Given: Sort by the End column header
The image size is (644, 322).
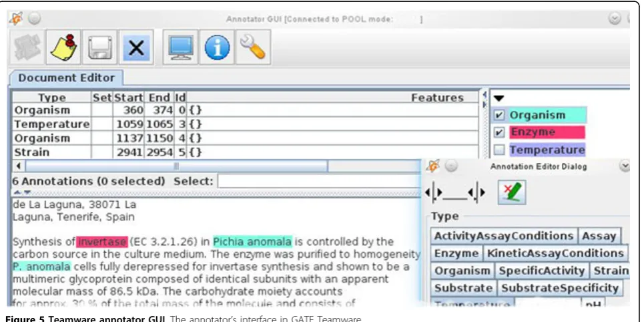Looking at the screenshot, I should (x=159, y=98).
